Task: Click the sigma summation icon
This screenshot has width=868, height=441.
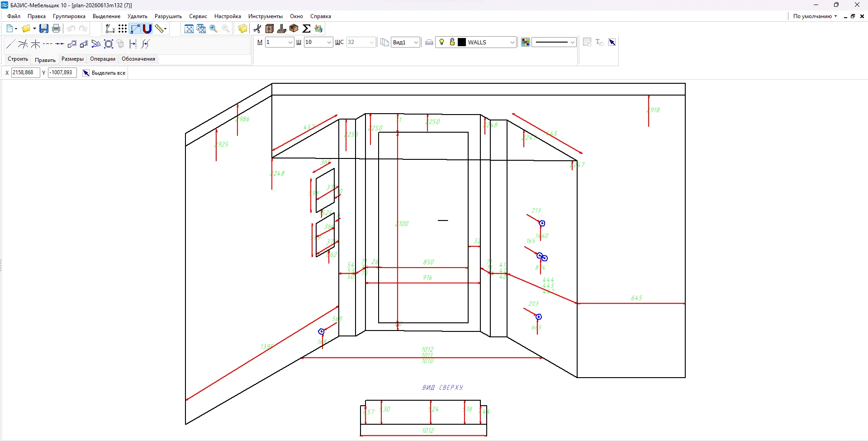Action: coord(306,29)
